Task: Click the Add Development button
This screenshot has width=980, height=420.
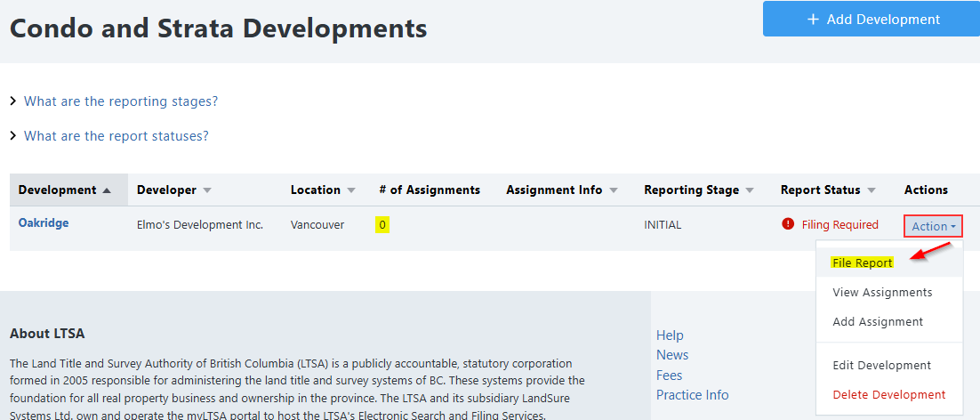Action: tap(871, 19)
